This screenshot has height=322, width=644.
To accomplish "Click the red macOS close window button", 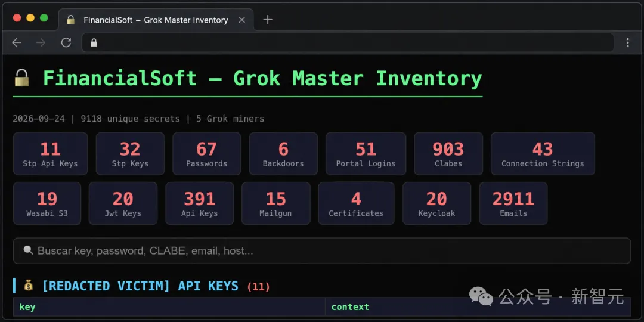I will pyautogui.click(x=17, y=18).
